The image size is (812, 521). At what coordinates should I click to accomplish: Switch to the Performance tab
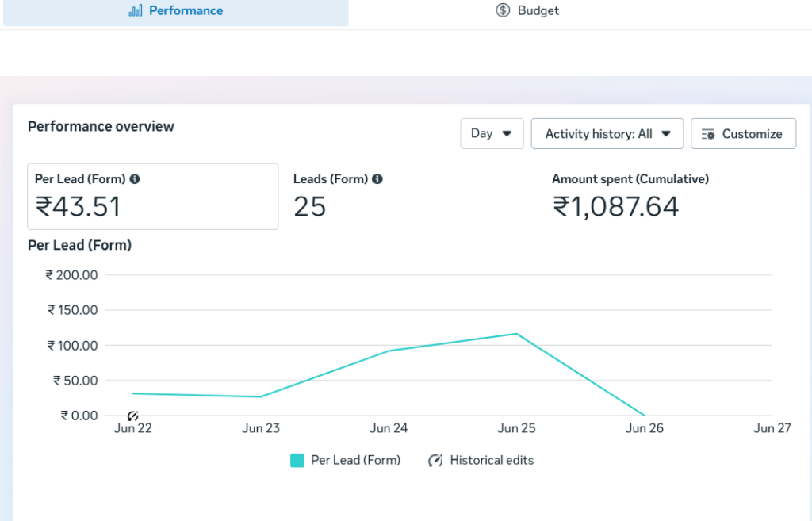[176, 11]
